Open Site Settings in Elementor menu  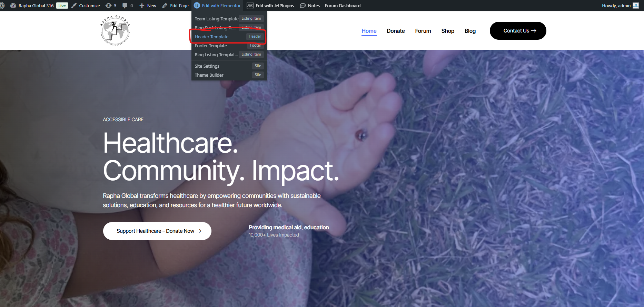[x=207, y=66]
